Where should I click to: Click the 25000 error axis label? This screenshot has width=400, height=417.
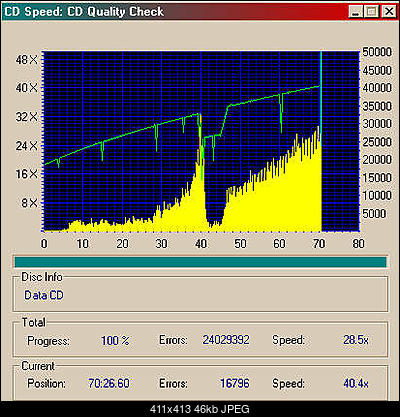coord(377,142)
